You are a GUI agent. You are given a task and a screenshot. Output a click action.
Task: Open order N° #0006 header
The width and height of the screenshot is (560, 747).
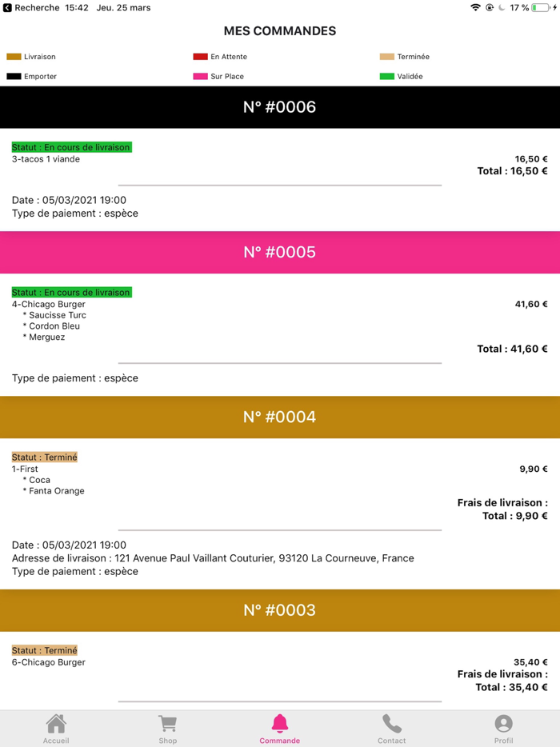click(x=280, y=107)
